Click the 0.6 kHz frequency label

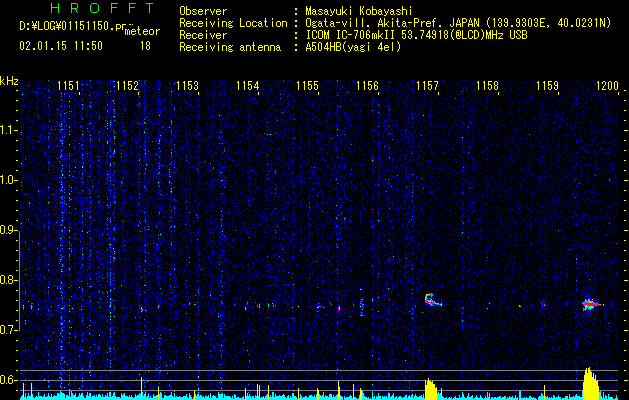pos(9,380)
